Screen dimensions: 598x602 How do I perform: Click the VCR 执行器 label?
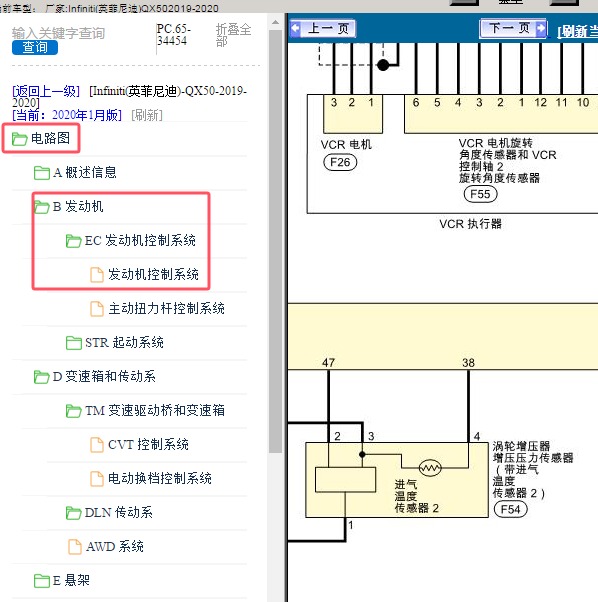point(471,224)
